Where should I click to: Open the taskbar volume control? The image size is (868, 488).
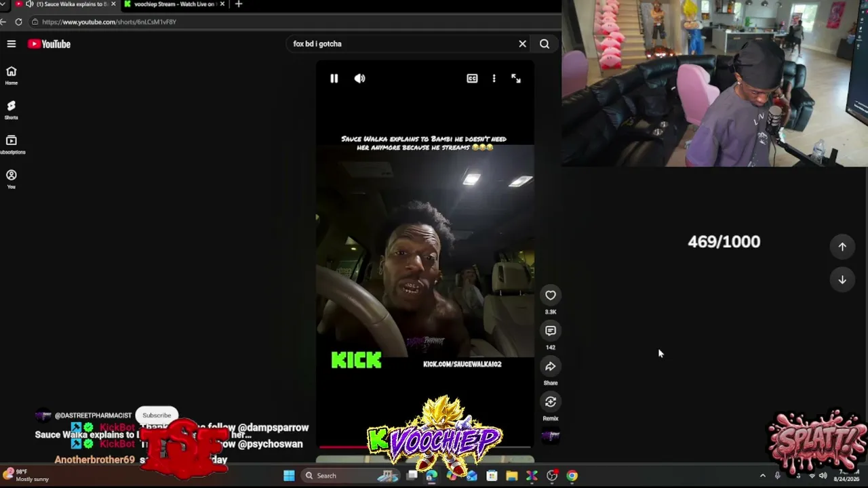tap(823, 476)
